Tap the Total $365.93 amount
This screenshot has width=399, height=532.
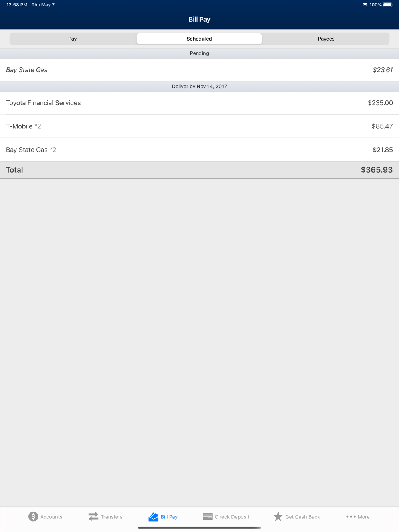tap(377, 170)
